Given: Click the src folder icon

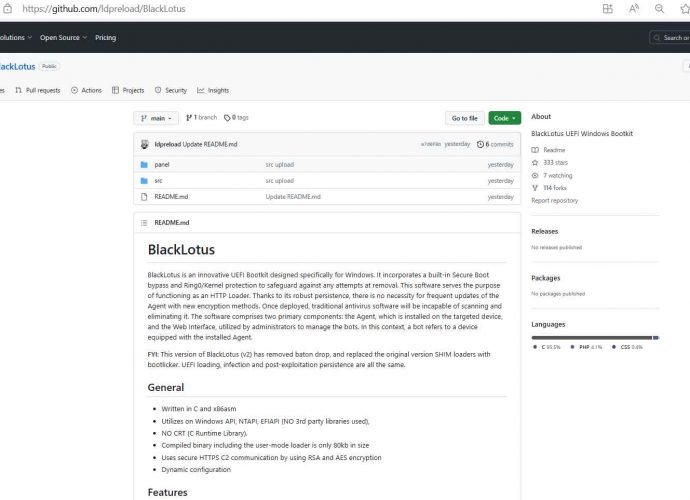Looking at the screenshot, I should click(144, 181).
